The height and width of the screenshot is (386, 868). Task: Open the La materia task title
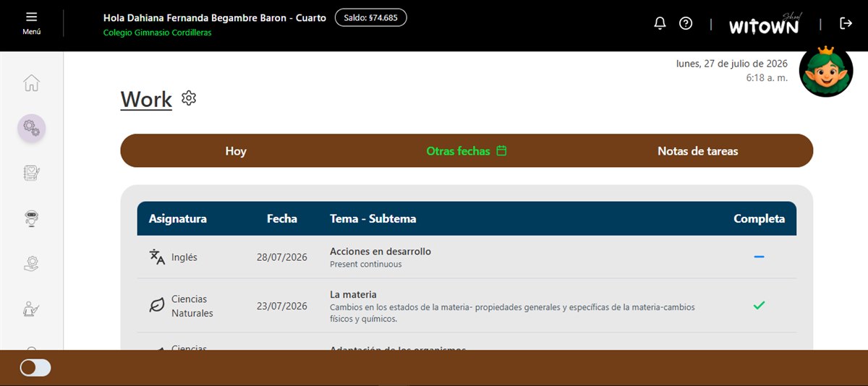click(353, 295)
